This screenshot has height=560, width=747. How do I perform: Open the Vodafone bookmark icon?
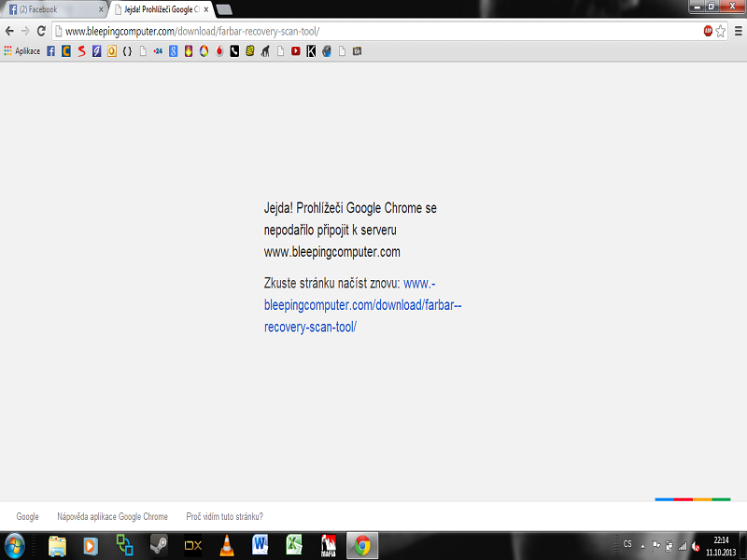[219, 51]
